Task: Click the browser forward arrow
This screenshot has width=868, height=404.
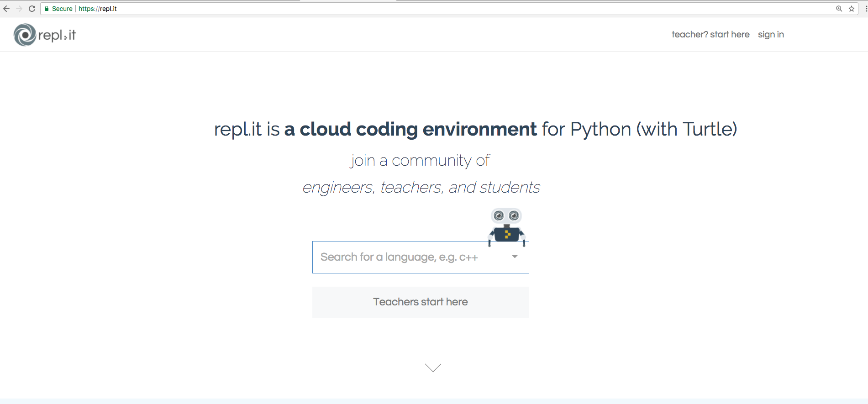Action: point(19,9)
